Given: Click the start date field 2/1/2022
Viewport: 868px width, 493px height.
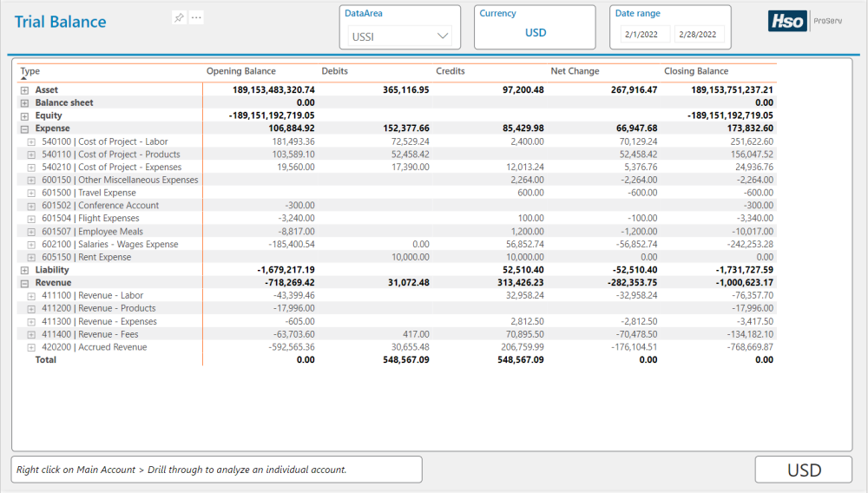Looking at the screenshot, I should point(644,36).
